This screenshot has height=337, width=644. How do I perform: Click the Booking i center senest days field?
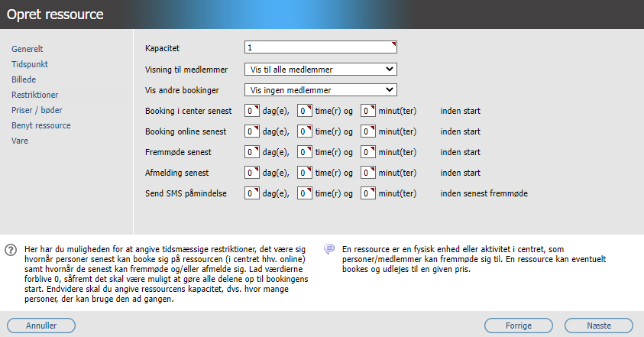coord(252,111)
